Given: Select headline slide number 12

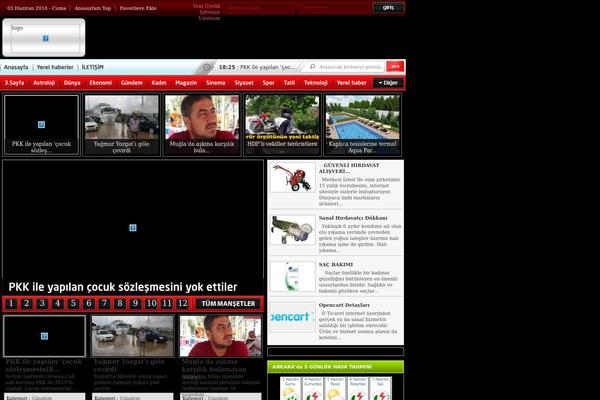Looking at the screenshot, I should pyautogui.click(x=183, y=304).
